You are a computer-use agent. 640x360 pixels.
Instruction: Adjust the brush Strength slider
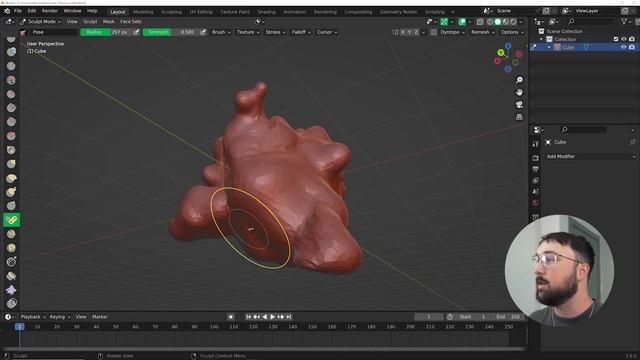(x=171, y=32)
